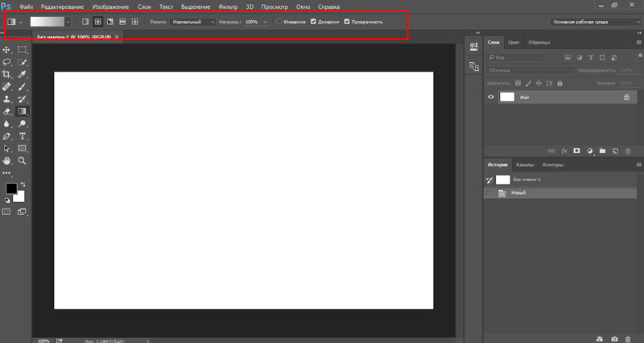Select the Zoom tool
This screenshot has width=644, height=343.
[x=22, y=160]
